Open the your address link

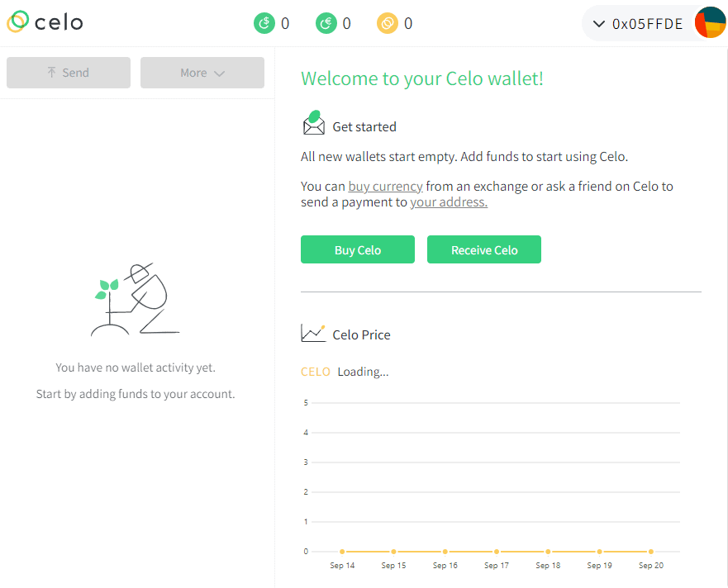tap(449, 202)
